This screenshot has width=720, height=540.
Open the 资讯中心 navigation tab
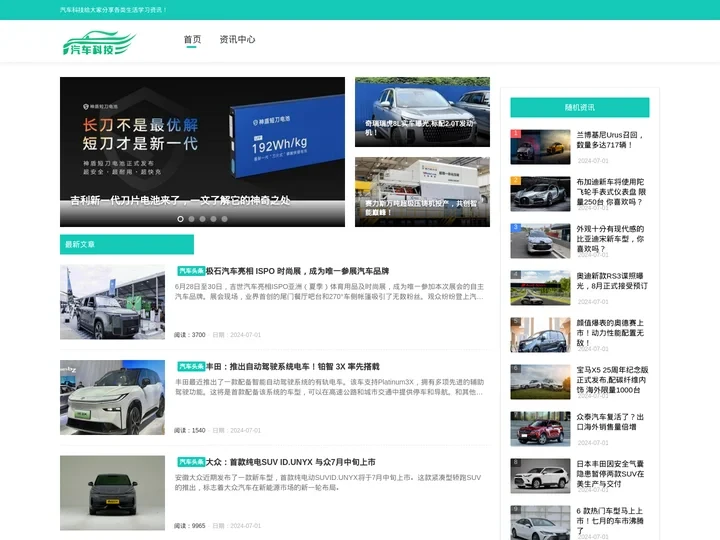pos(237,39)
